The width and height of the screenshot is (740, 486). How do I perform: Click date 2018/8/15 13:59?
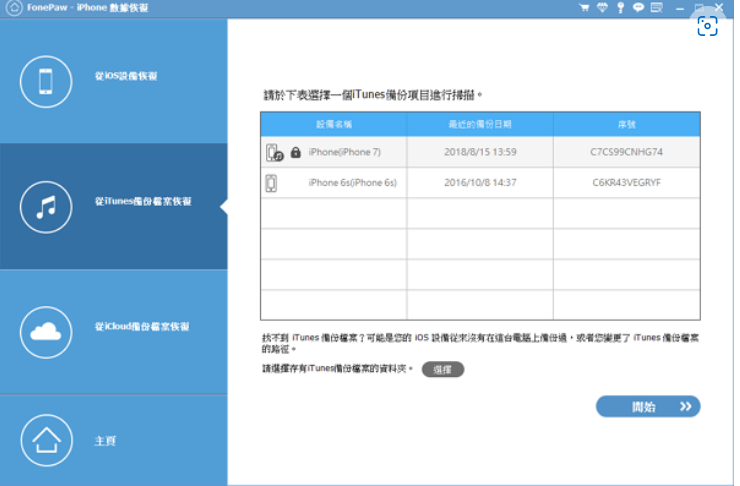(480, 152)
